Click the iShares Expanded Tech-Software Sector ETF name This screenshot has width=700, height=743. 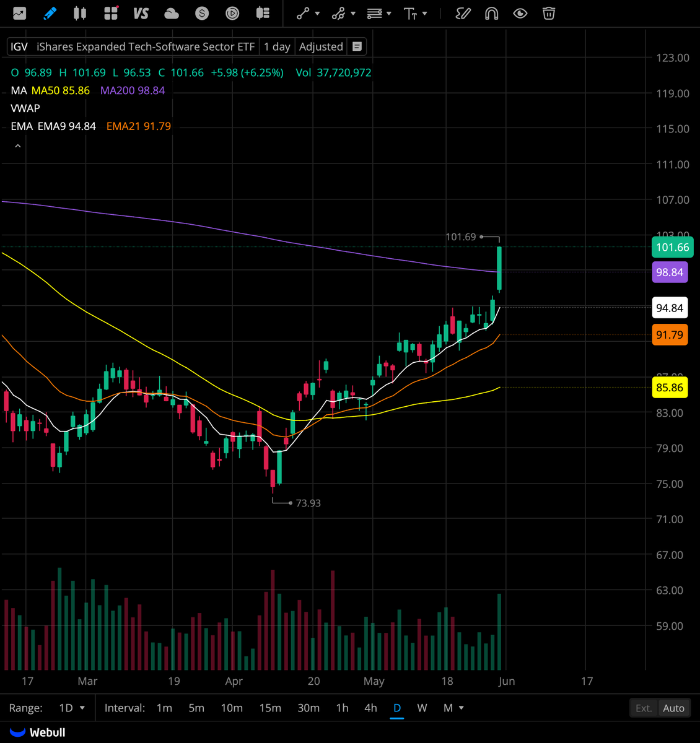(x=146, y=46)
